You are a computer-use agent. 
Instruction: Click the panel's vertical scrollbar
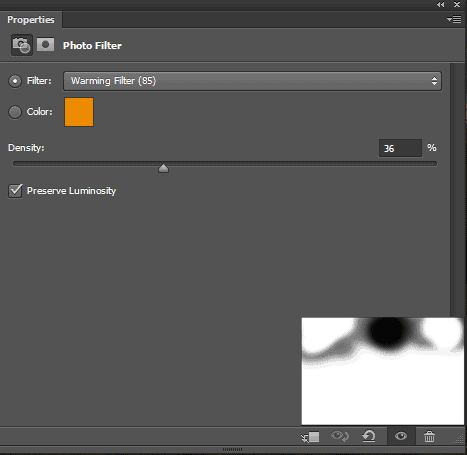[457, 189]
